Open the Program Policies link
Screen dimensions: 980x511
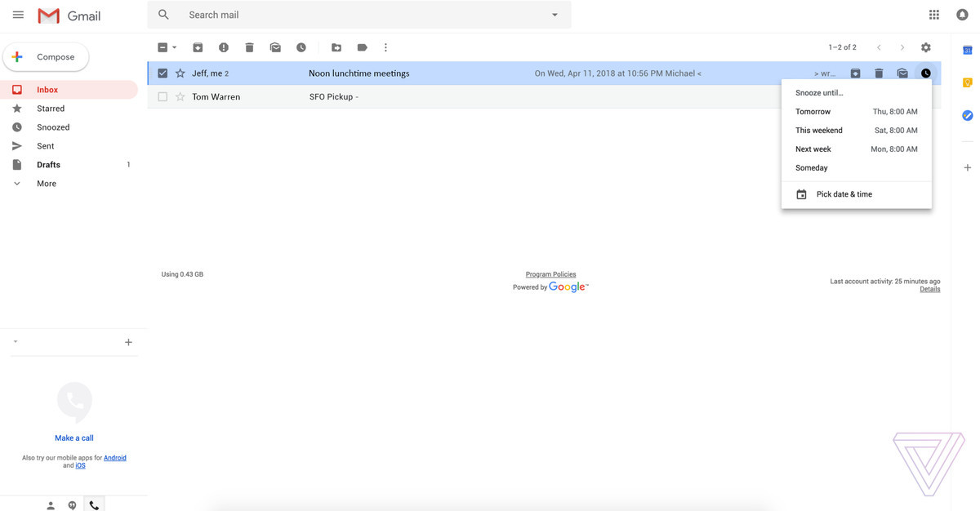(x=550, y=273)
